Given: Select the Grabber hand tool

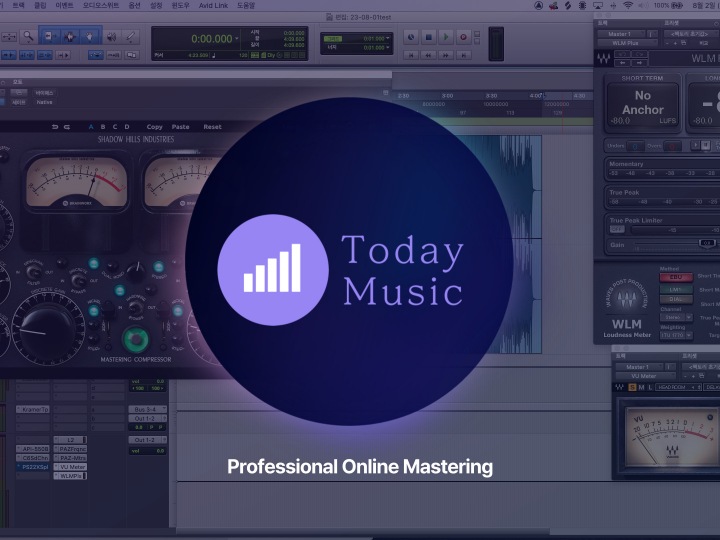Looking at the screenshot, I should click(x=90, y=36).
